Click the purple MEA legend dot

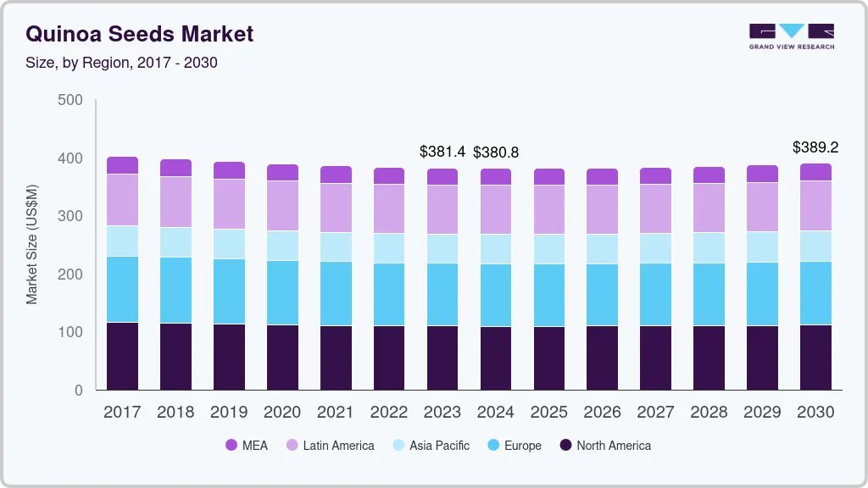point(231,446)
